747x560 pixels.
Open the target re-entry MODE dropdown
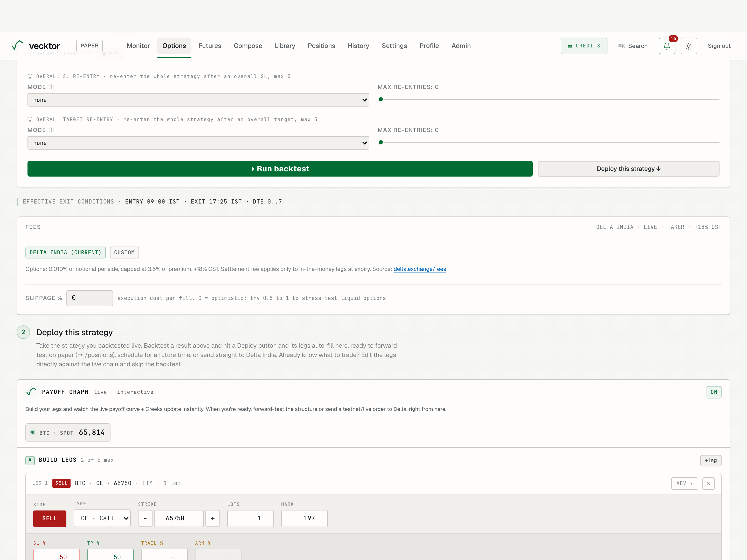coord(198,143)
